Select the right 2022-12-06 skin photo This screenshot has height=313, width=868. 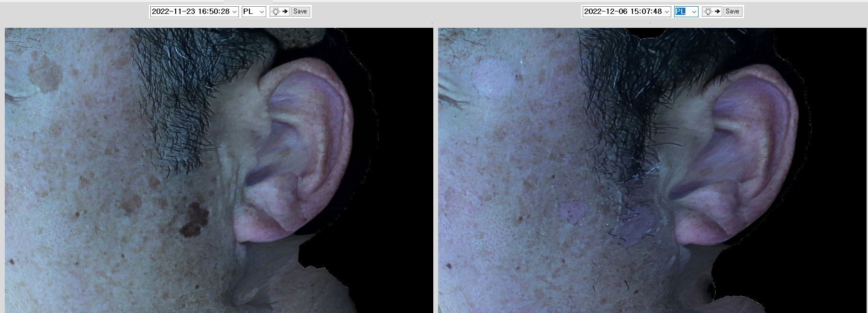[x=652, y=170]
